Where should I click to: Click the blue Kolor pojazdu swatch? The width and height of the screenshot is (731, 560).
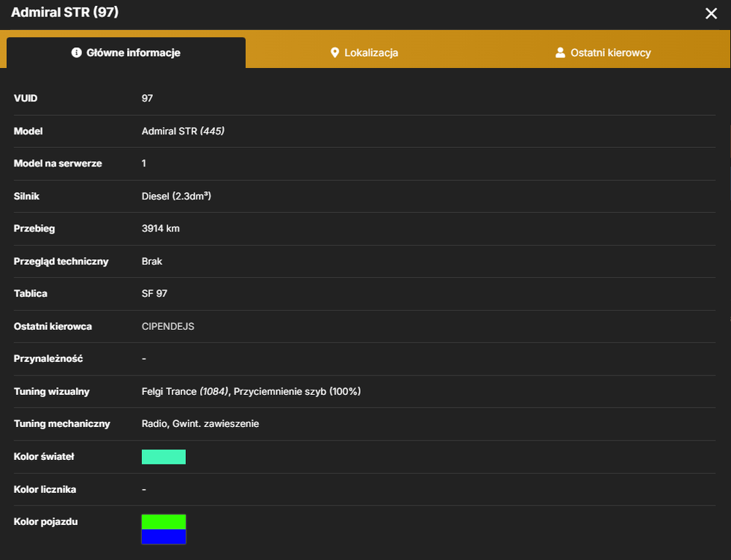tap(164, 537)
